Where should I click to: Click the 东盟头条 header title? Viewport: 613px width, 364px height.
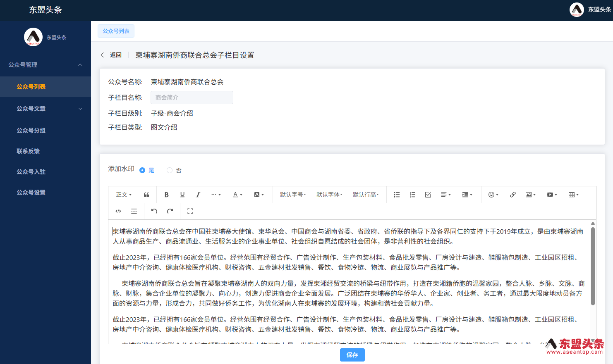click(x=45, y=10)
